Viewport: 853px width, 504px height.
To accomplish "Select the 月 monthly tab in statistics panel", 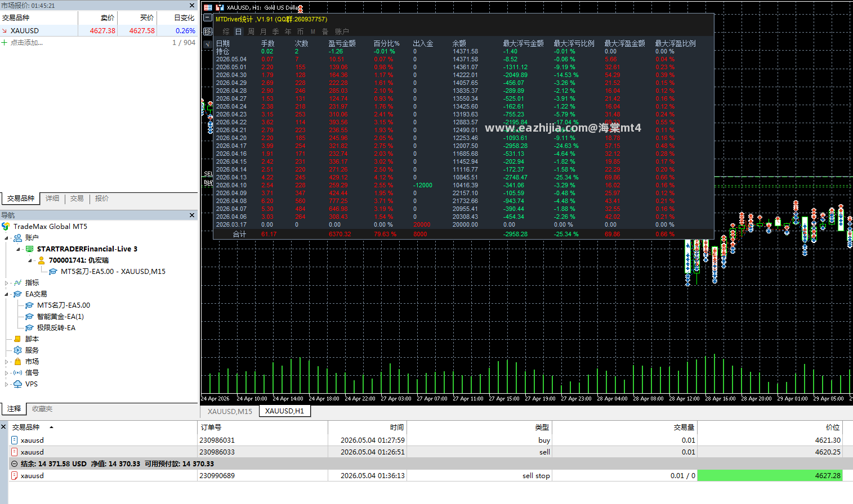I will tap(264, 31).
